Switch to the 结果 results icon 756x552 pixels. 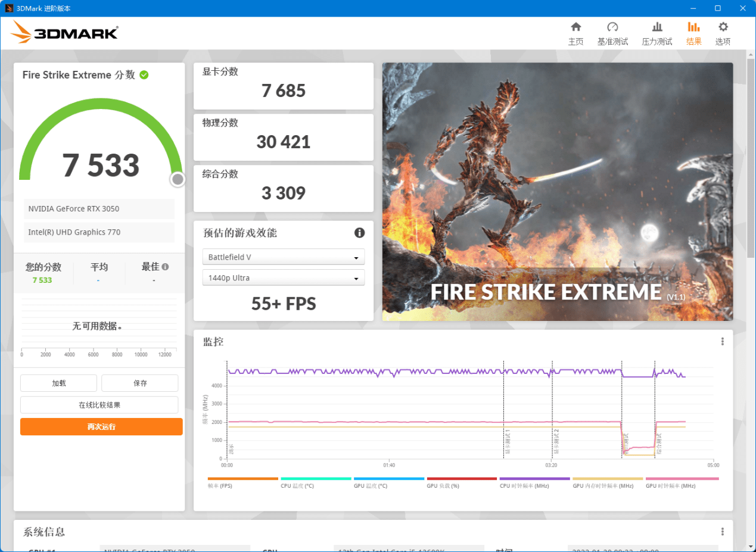pyautogui.click(x=693, y=33)
